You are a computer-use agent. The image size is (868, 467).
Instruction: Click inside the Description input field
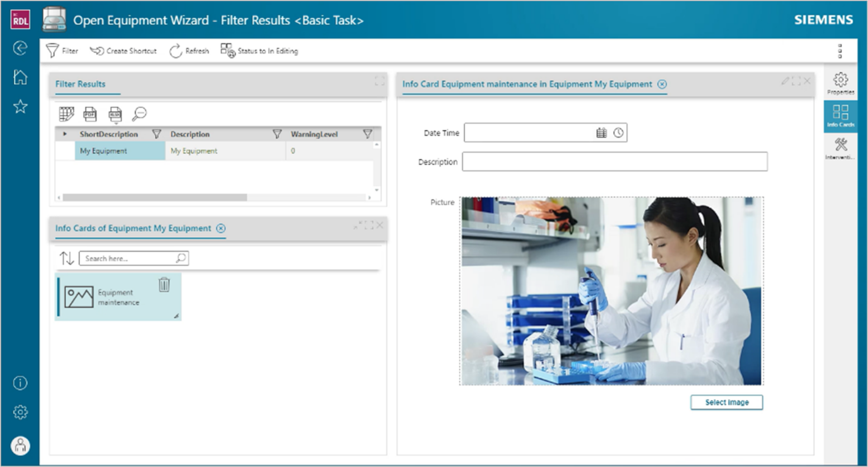(615, 162)
